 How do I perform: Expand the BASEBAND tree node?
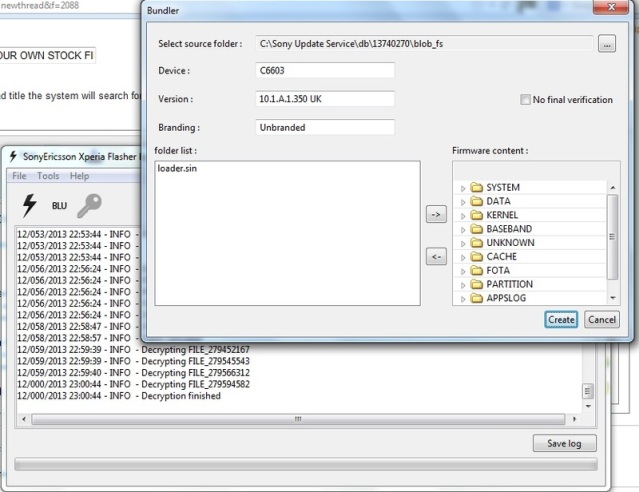point(463,230)
